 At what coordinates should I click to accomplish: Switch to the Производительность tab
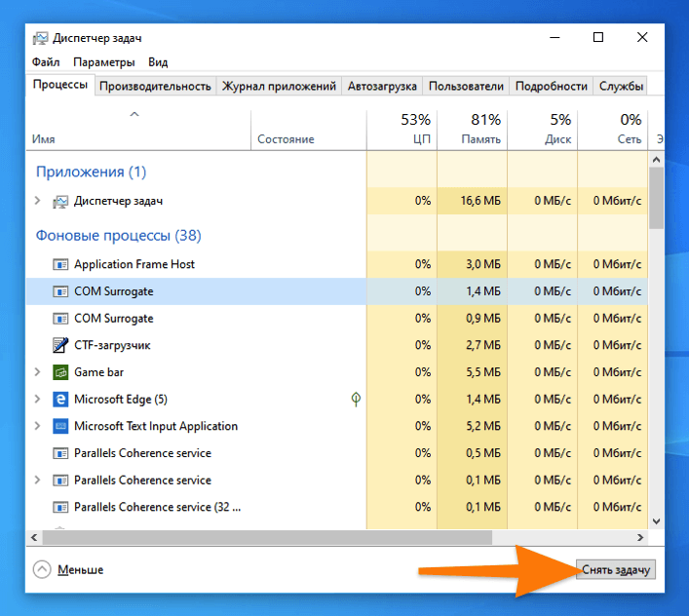(155, 86)
